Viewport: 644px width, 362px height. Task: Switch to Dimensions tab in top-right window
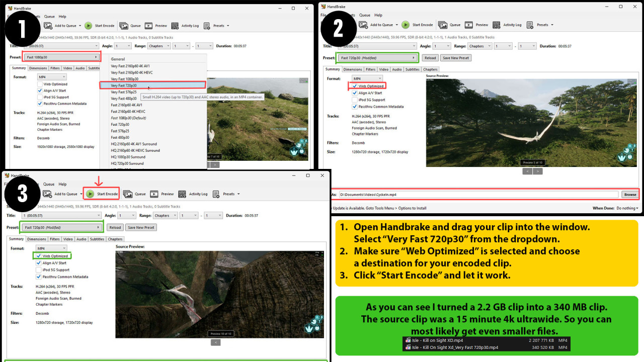353,69
